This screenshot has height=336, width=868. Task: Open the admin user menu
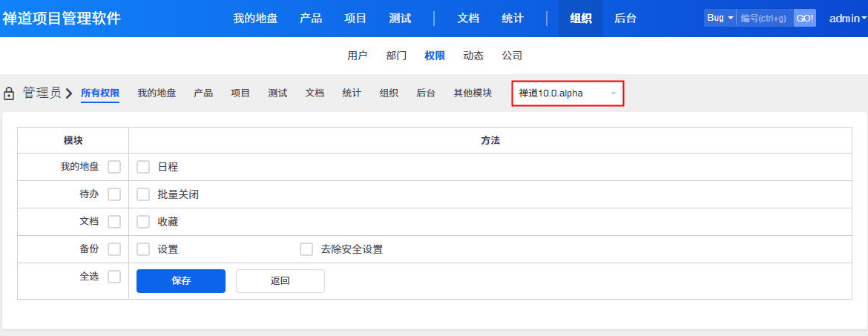[847, 19]
